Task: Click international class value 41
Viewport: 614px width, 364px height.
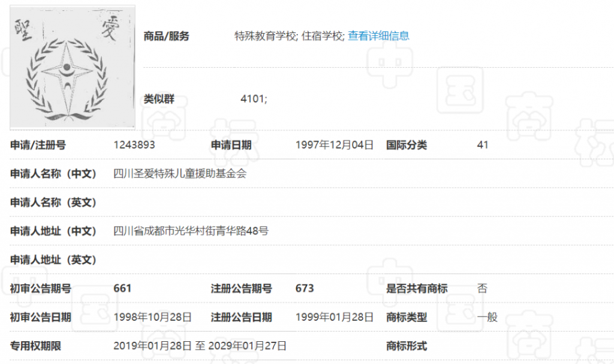Action: [483, 145]
